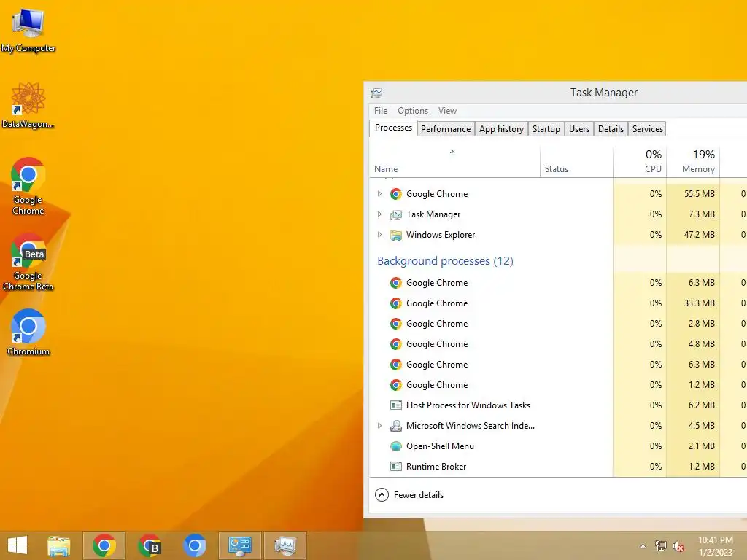This screenshot has width=747, height=560.
Task: Open the DataWagon desktop shortcut
Action: click(28, 105)
